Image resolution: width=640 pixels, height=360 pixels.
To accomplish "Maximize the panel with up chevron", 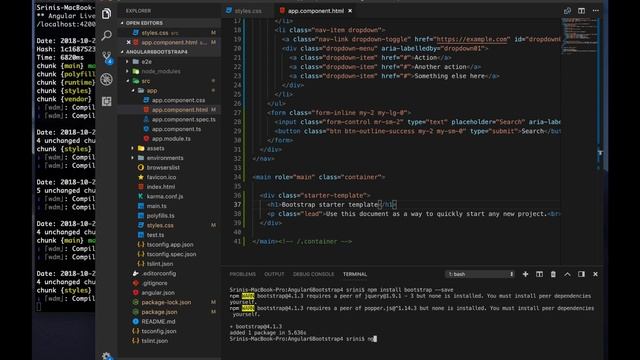I will (x=567, y=274).
